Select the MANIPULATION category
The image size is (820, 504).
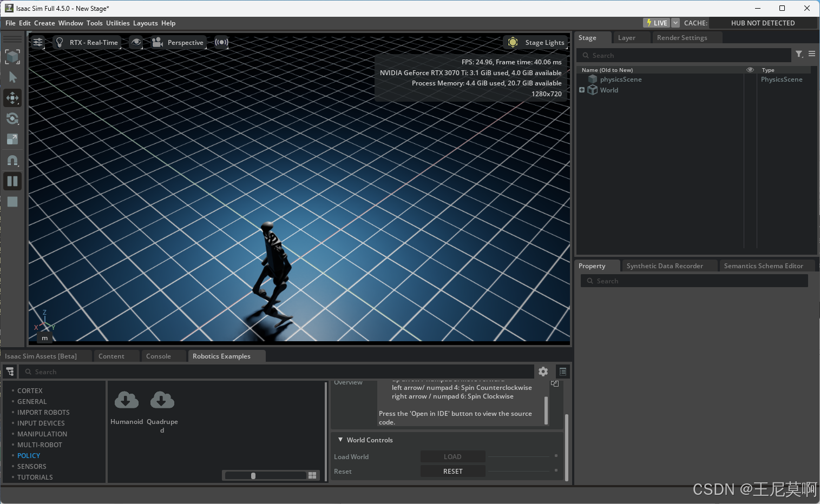[x=42, y=434]
